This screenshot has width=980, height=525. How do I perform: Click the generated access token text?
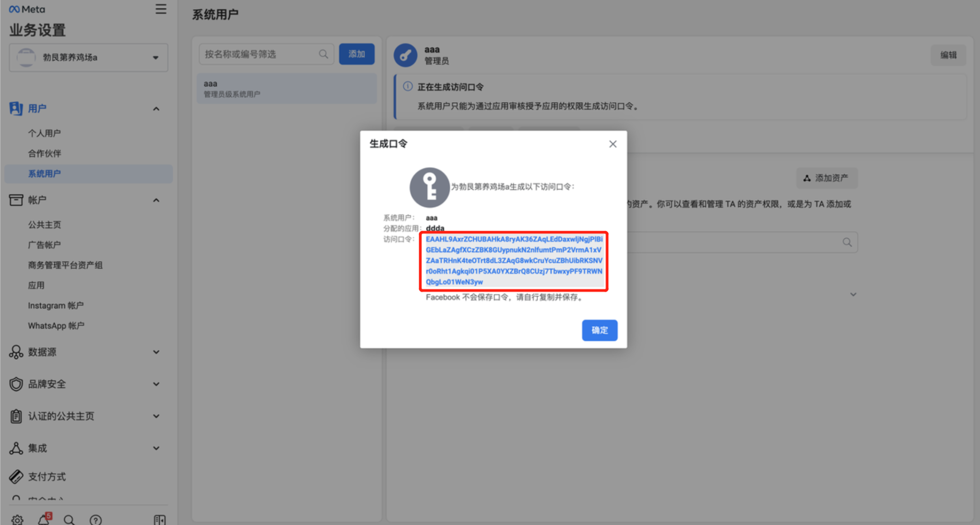[513, 261]
